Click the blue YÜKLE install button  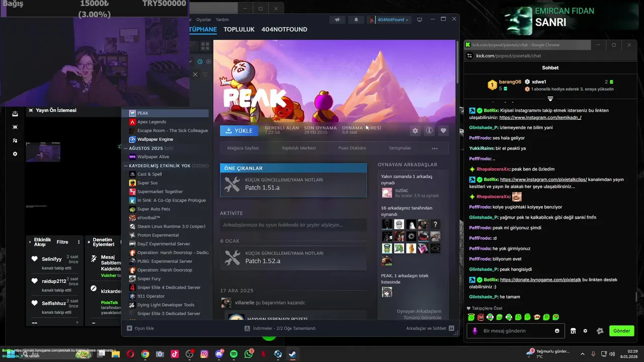coord(239,131)
